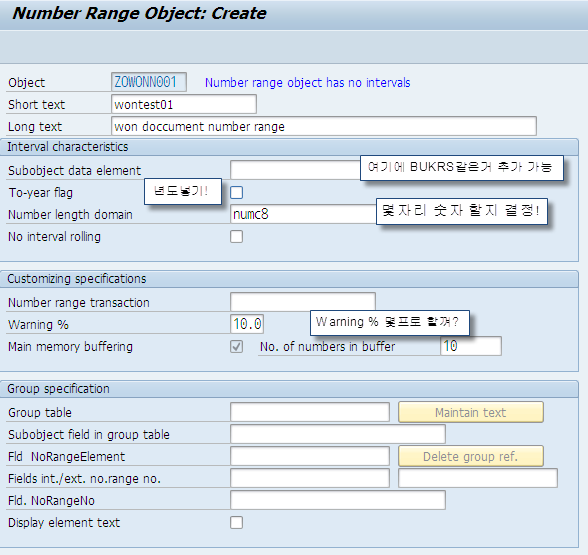Click the 'Number range object has no intervals' message
The width and height of the screenshot is (588, 555).
click(308, 82)
